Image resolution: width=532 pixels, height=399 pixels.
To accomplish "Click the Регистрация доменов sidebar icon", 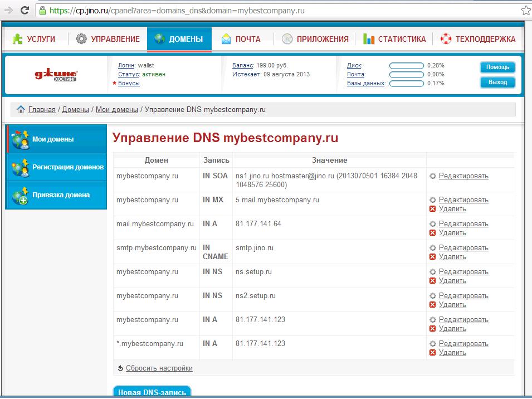I will (20, 167).
